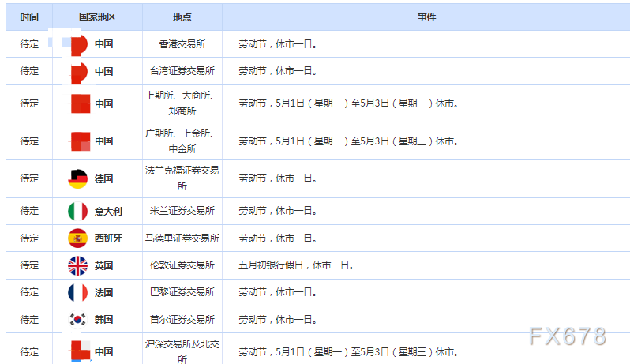Select the 沪深交易所及北交所 cell
This screenshot has height=364, width=630.
coord(182,349)
